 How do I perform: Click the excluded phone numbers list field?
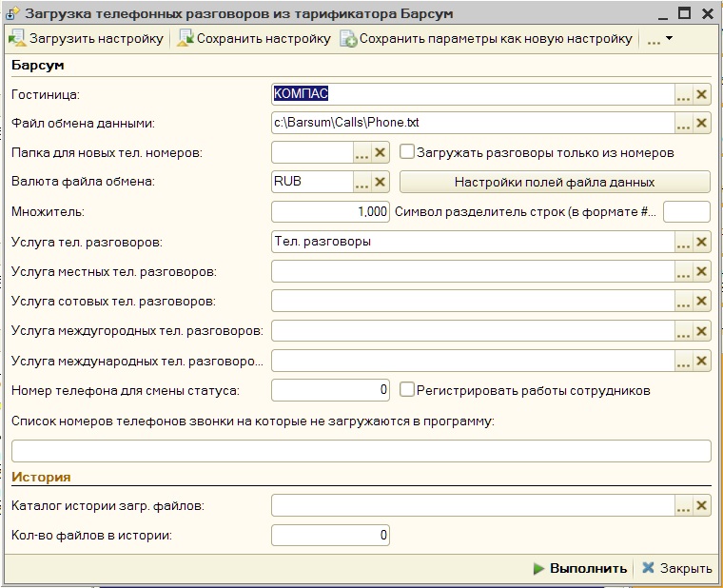click(361, 451)
